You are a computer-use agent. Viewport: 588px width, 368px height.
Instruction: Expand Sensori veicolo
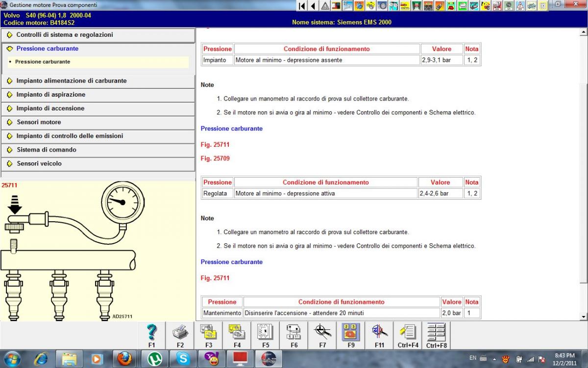coord(98,163)
